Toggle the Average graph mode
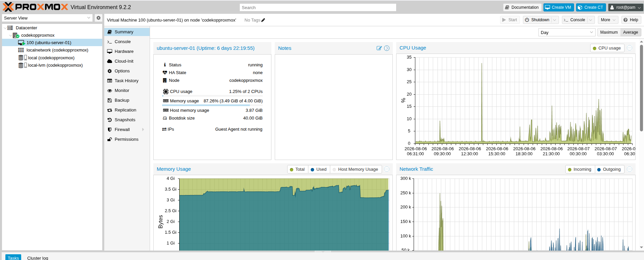Screen dimensions: 644x260 click(x=631, y=32)
